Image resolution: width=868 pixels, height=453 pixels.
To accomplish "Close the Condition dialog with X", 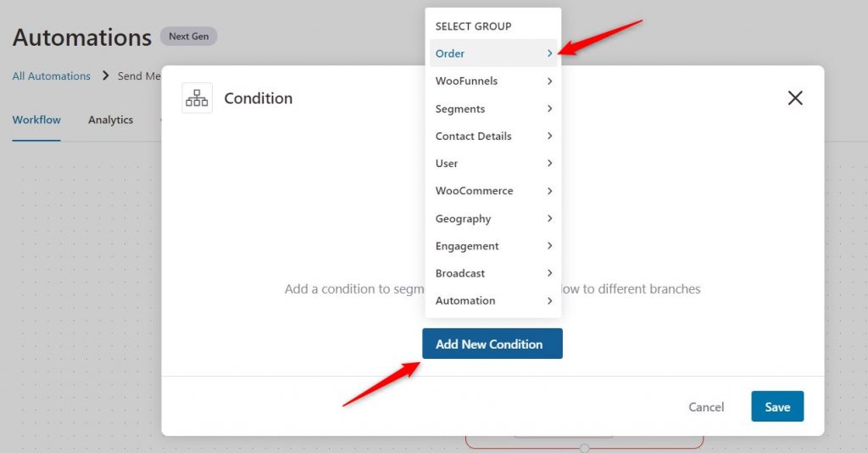I will pyautogui.click(x=795, y=98).
